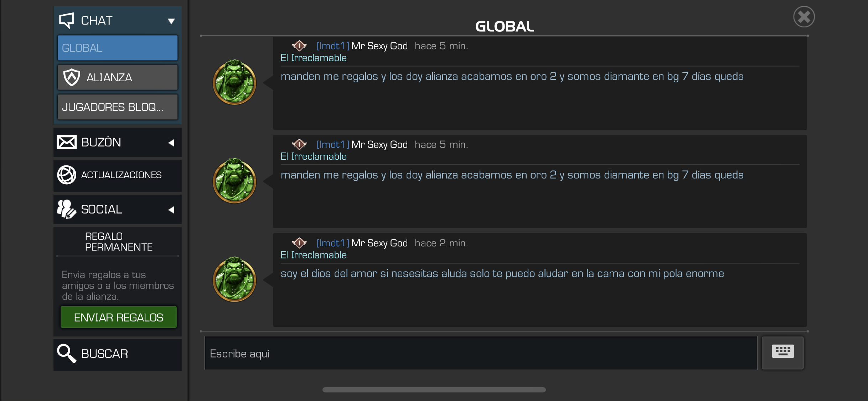
Task: Click the chat speech bubble icon
Action: tap(67, 20)
